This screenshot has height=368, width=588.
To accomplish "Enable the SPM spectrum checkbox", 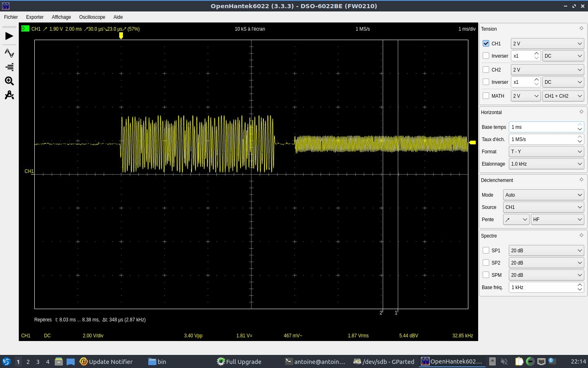I will coord(486,275).
